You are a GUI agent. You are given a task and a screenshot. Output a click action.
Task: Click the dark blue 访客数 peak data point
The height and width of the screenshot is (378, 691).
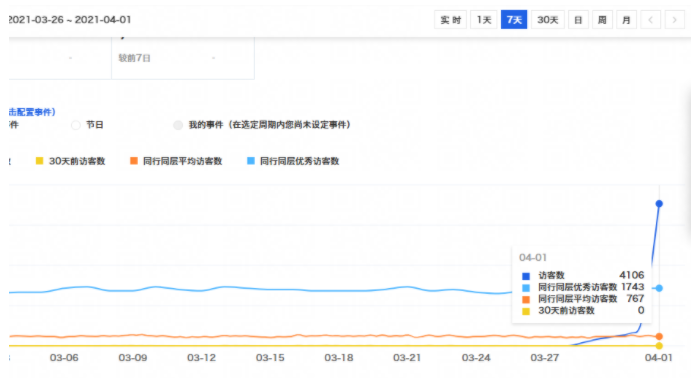pos(659,204)
